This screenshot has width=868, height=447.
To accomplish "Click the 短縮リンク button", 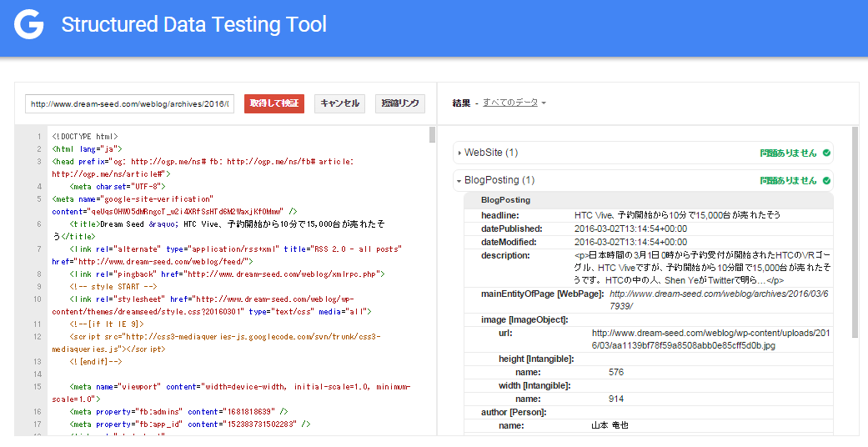I will point(400,103).
